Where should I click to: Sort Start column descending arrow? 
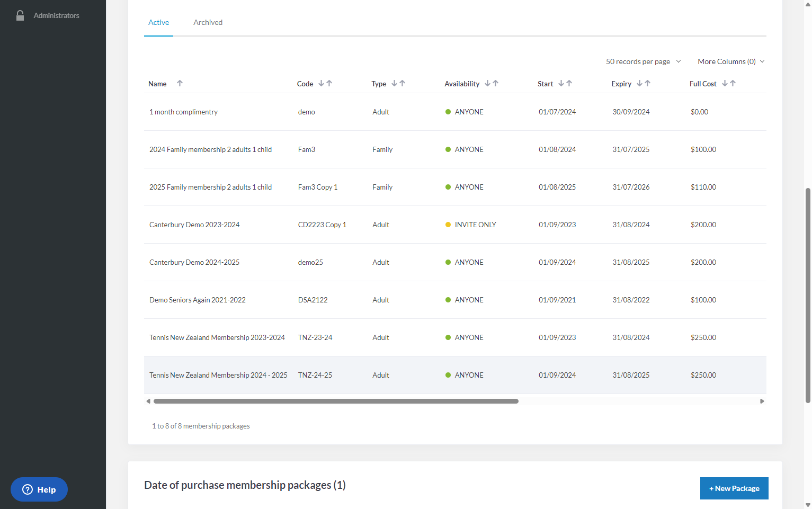point(561,83)
